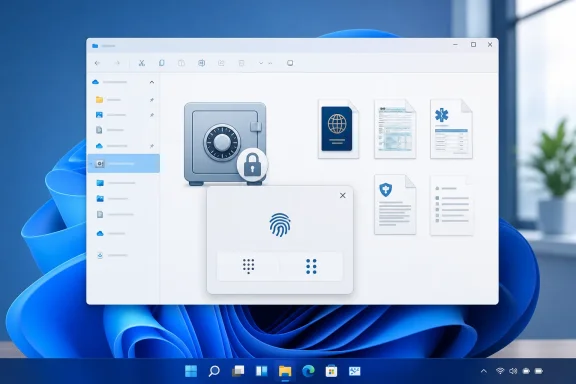Open the checklist document file
576x384 pixels.
pos(451,205)
